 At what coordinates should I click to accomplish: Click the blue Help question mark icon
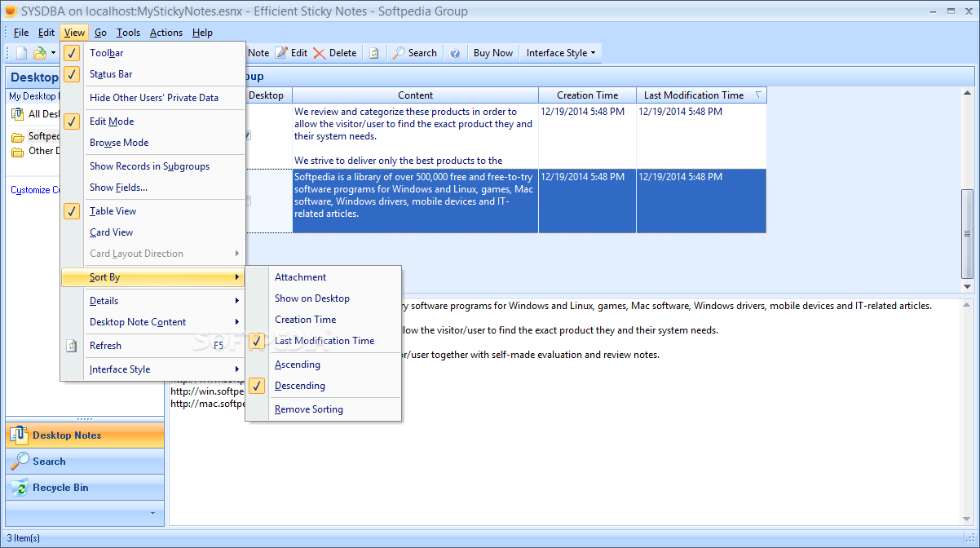point(455,53)
